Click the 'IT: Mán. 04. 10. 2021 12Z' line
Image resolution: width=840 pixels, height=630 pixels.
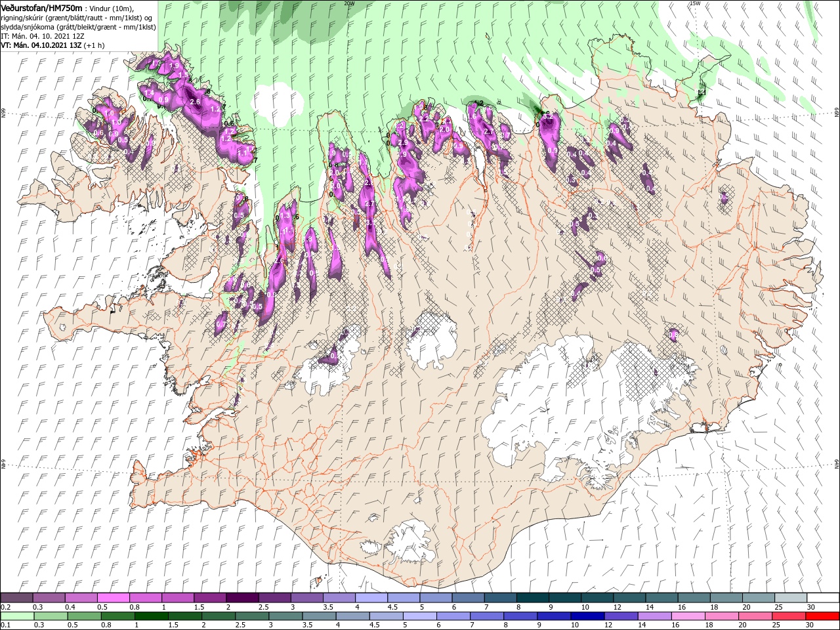point(41,36)
